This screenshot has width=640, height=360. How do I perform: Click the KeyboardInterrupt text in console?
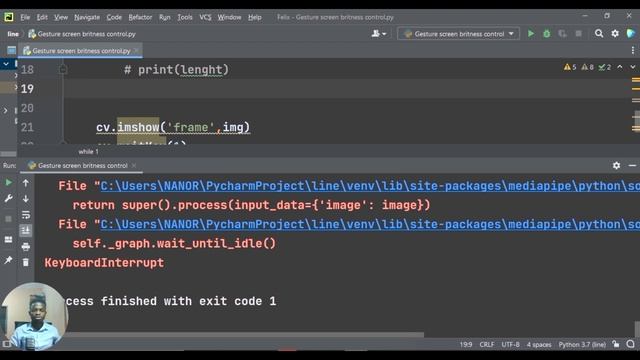pos(104,263)
